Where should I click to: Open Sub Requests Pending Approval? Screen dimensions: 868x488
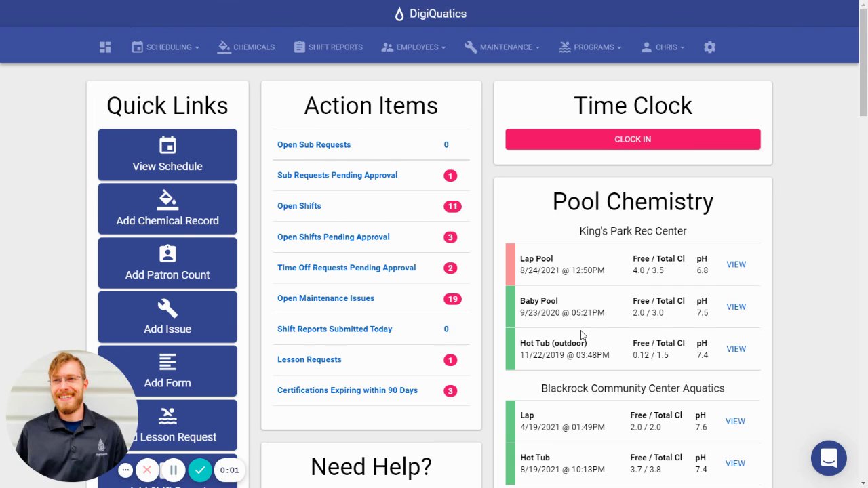point(337,175)
